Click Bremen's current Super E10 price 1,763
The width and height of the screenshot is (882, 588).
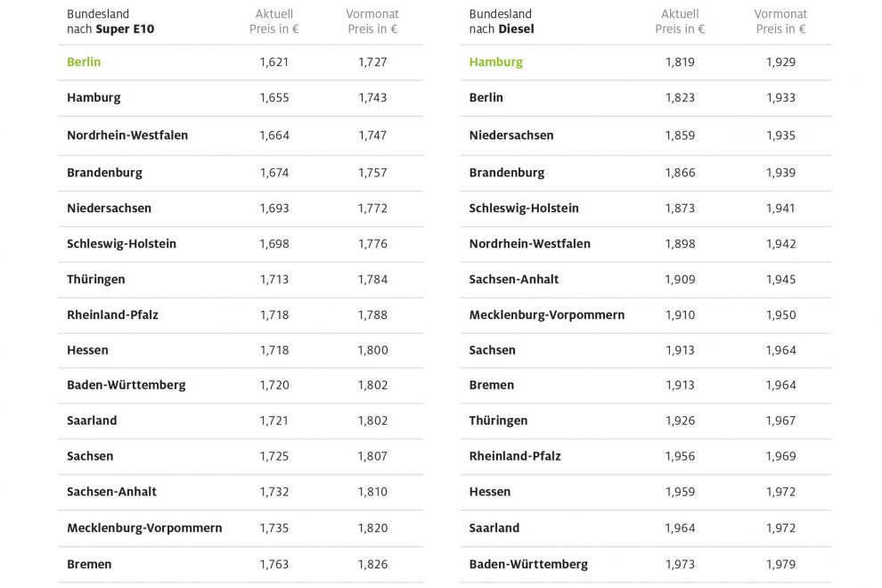click(x=274, y=564)
